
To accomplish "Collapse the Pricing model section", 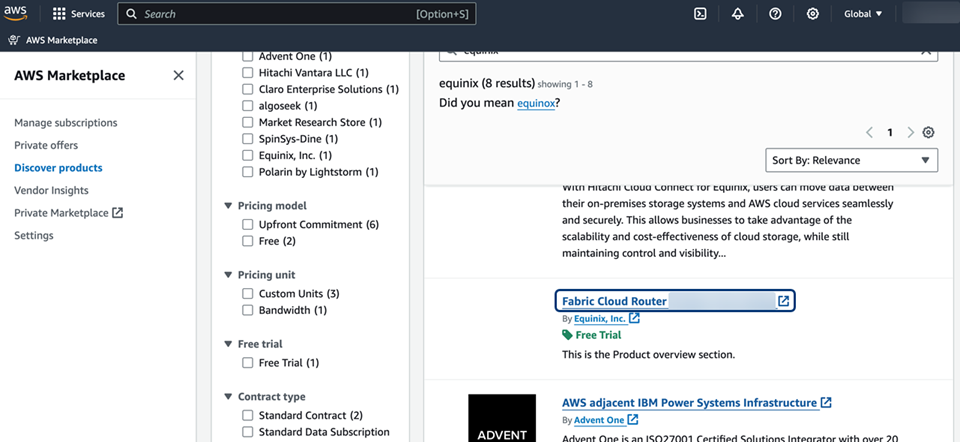I will coord(229,206).
